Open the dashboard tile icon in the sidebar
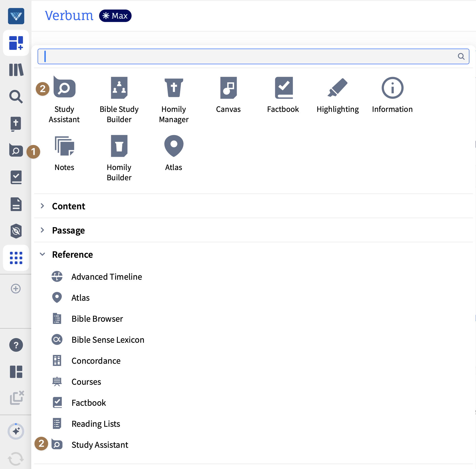This screenshot has width=476, height=469. click(x=16, y=43)
